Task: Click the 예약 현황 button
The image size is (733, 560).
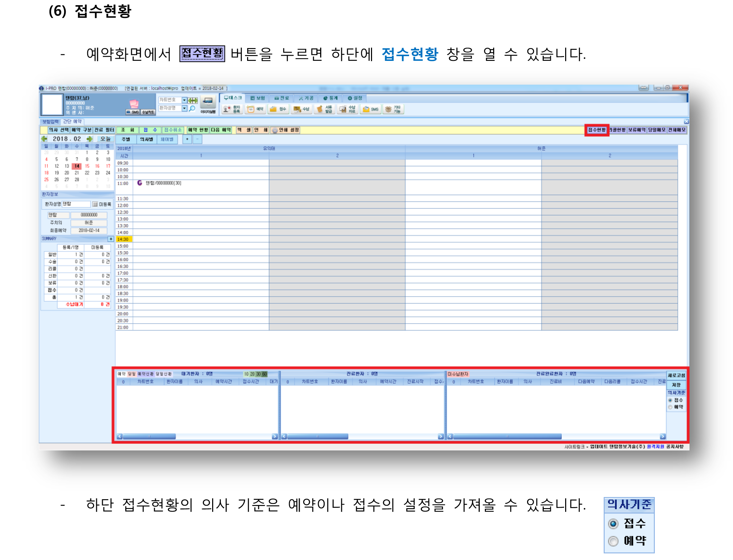Action: [x=198, y=130]
